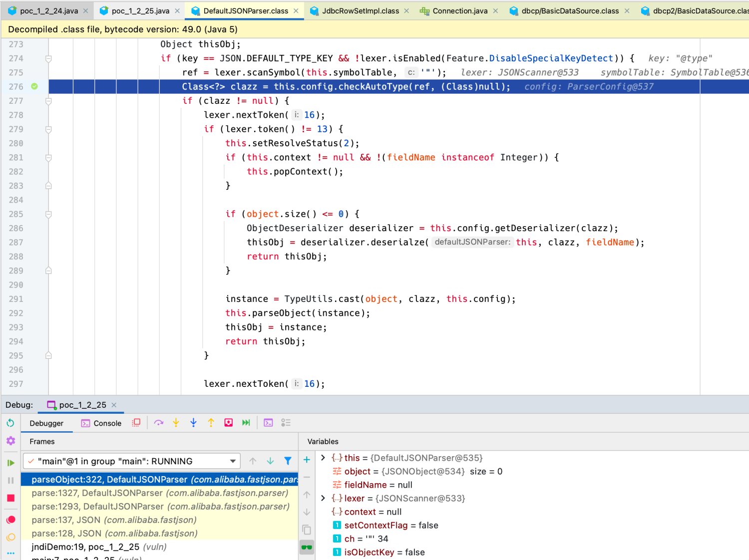Select frame parse:1293, DefaultJSONParser
Viewport: 749px width, 560px height.
pyautogui.click(x=160, y=507)
